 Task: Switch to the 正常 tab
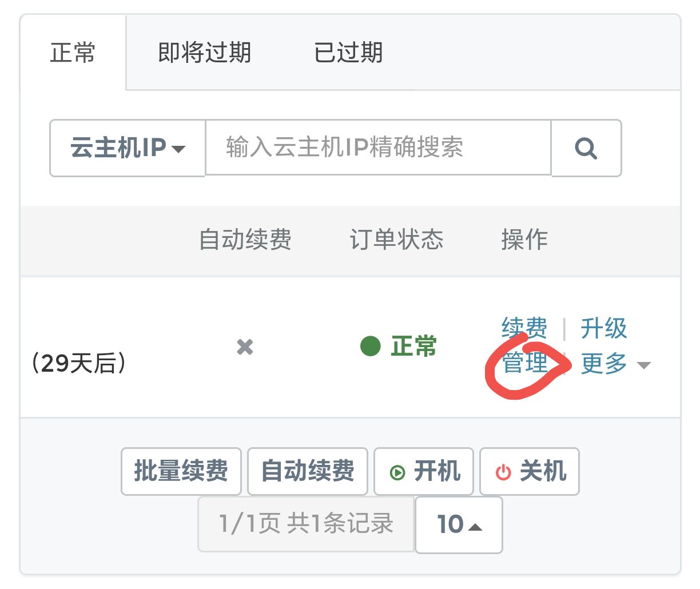click(x=73, y=53)
